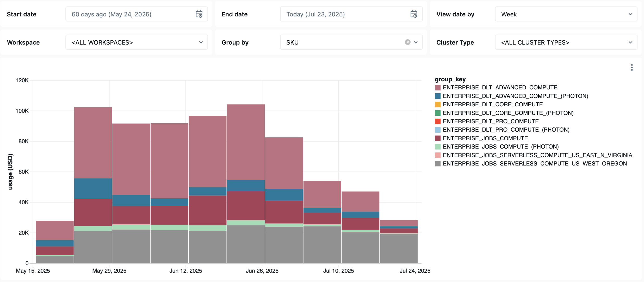
Task: Open the Start date calendar picker
Action: (199, 14)
